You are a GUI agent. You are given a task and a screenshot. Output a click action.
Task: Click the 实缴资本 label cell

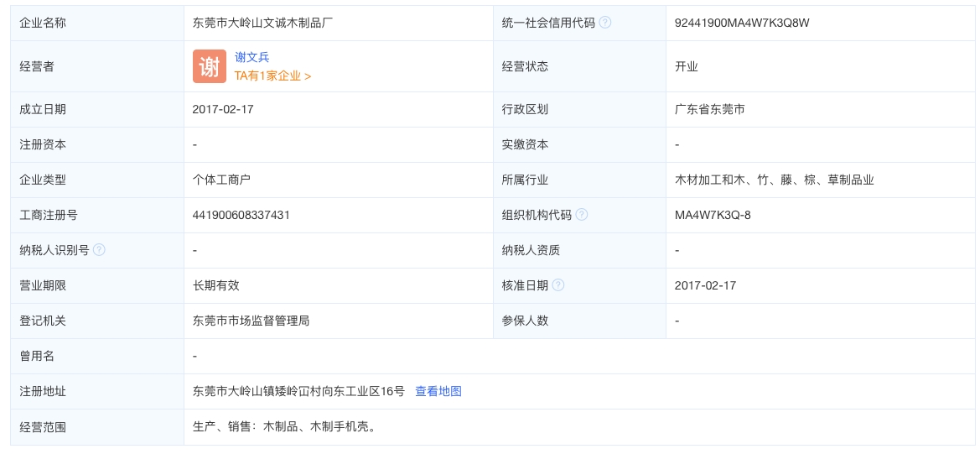pyautogui.click(x=580, y=144)
